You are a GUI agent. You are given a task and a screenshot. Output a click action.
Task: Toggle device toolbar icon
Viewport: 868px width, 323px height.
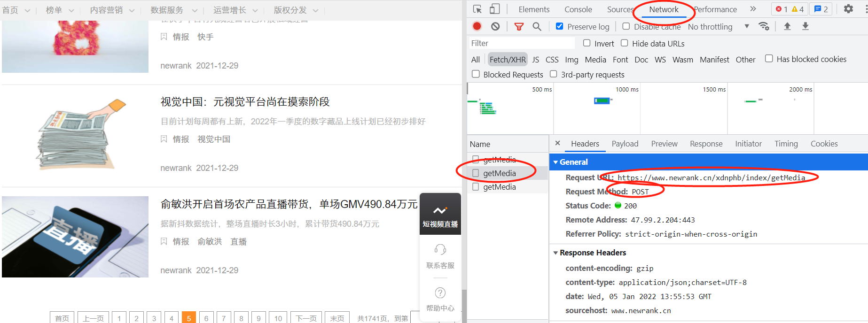[x=494, y=9]
